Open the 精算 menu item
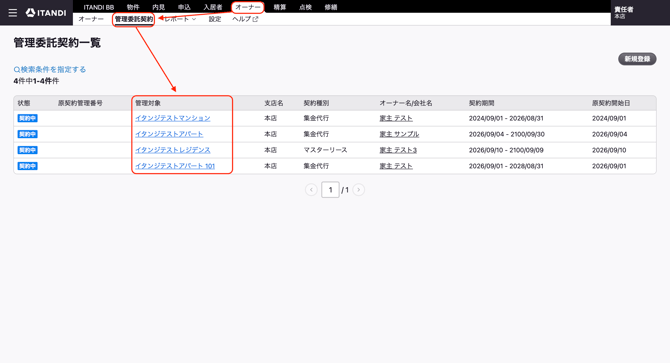670x363 pixels. click(x=279, y=7)
